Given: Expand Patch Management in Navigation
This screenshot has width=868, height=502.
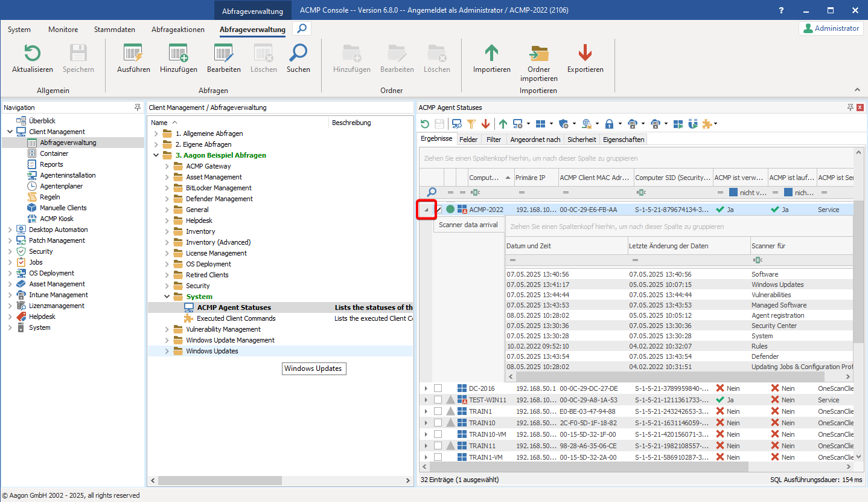Looking at the screenshot, I should coord(10,240).
